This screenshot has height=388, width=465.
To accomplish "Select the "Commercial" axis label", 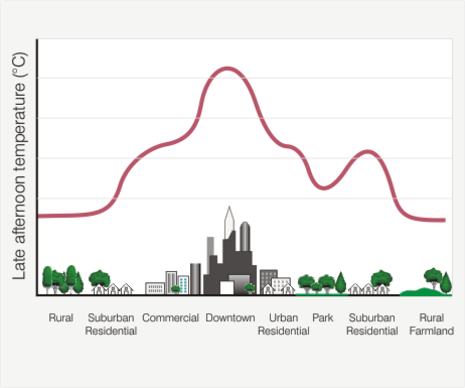I will 170,318.
